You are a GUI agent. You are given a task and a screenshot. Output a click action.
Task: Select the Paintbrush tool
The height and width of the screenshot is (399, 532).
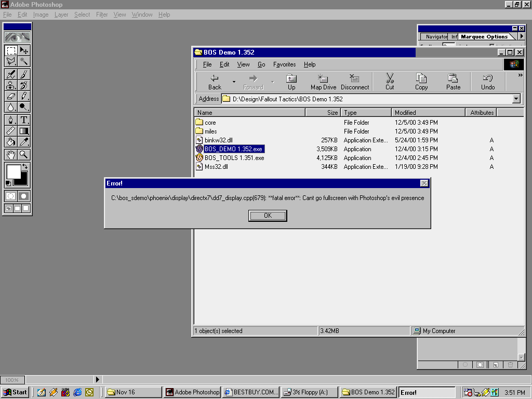click(24, 74)
